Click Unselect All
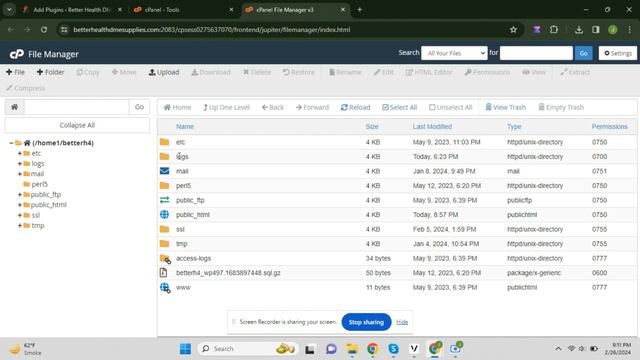Image resolution: width=640 pixels, height=360 pixels. click(x=451, y=107)
